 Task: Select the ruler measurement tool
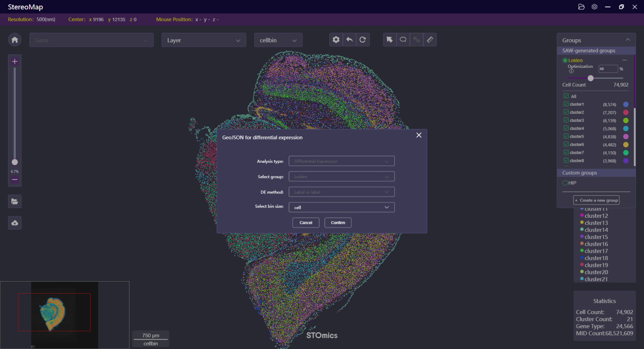[430, 40]
